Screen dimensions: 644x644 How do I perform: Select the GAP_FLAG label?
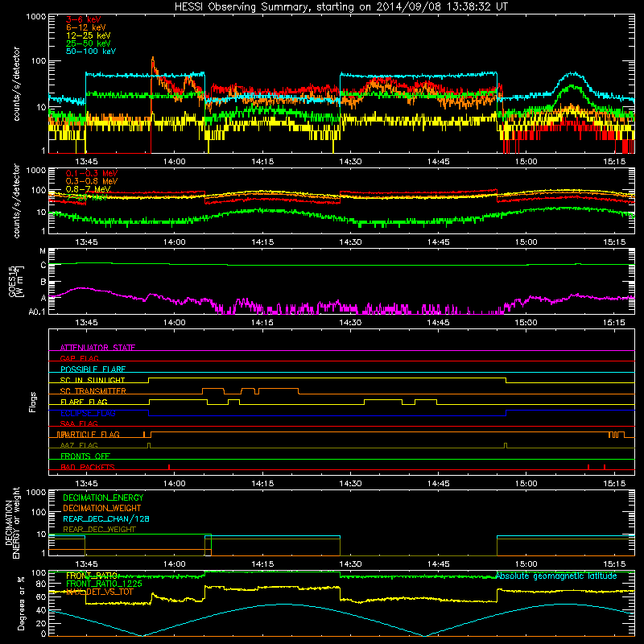79,358
